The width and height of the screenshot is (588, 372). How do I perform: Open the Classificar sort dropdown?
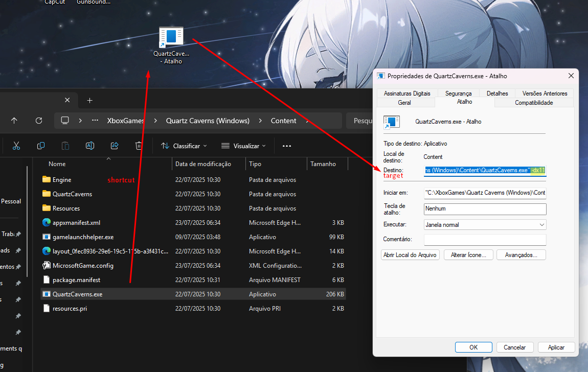click(x=184, y=146)
